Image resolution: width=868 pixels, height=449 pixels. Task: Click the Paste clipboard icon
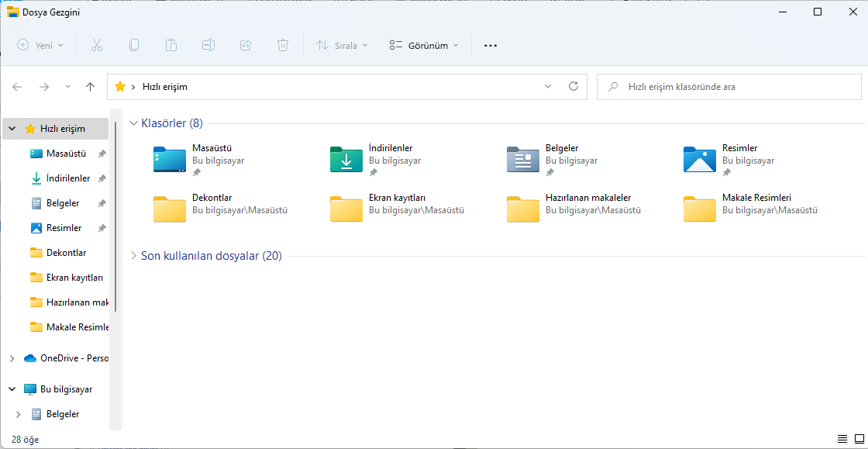click(x=171, y=45)
